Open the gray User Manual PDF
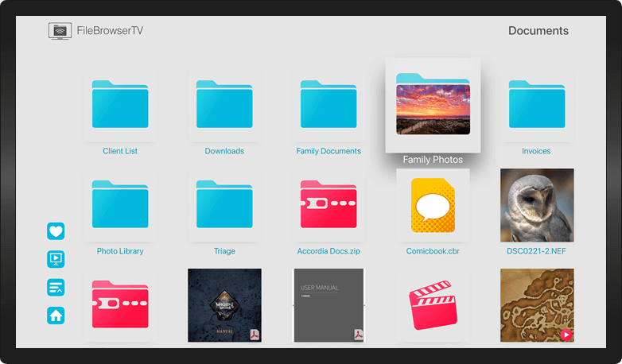Image resolution: width=622 pixels, height=364 pixels. click(328, 305)
